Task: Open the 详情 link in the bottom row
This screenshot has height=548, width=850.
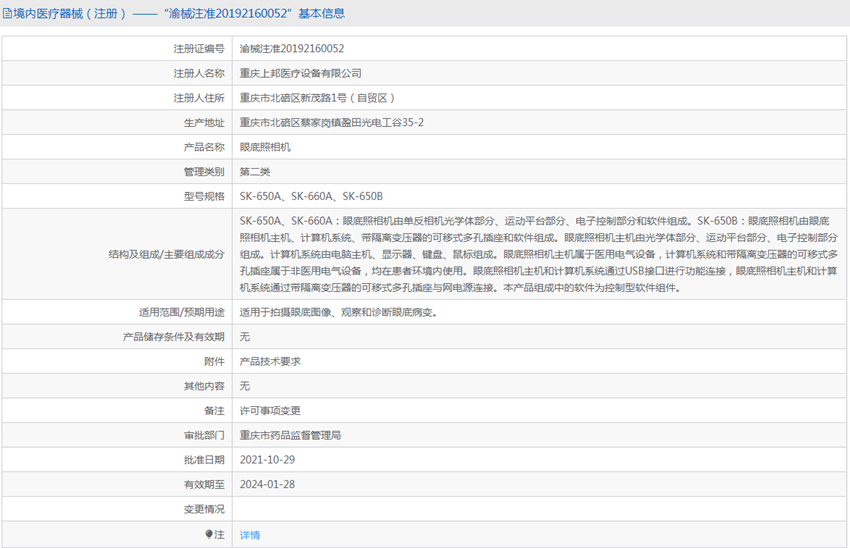Action: pos(249,535)
